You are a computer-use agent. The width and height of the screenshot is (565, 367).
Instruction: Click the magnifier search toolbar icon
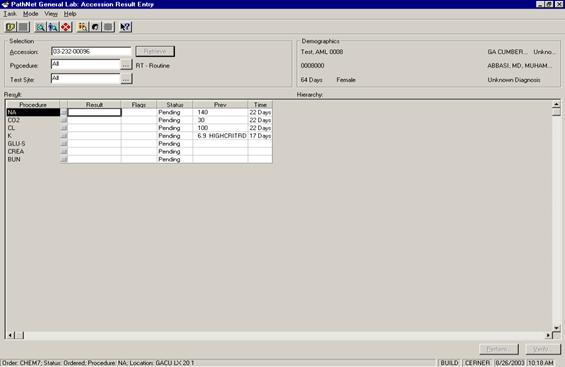coord(40,27)
